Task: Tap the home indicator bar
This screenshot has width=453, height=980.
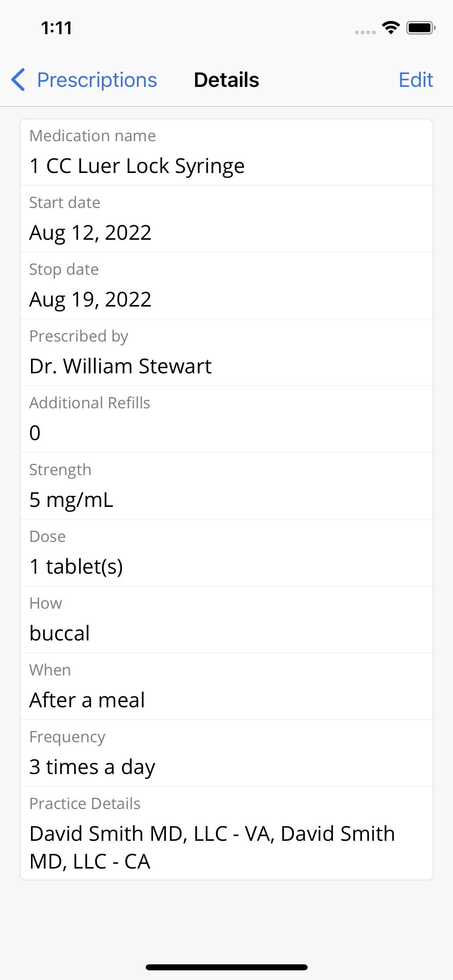Action: 226,967
